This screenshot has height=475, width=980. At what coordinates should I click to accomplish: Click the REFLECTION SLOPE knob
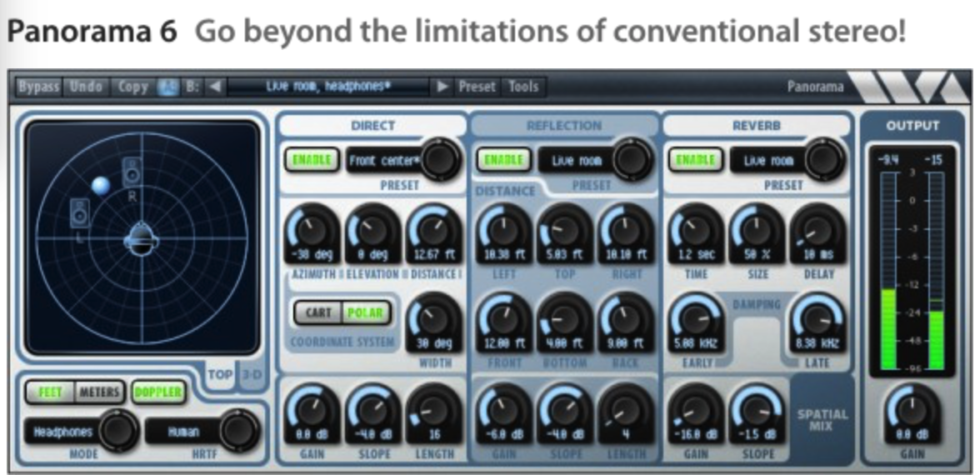click(x=565, y=412)
